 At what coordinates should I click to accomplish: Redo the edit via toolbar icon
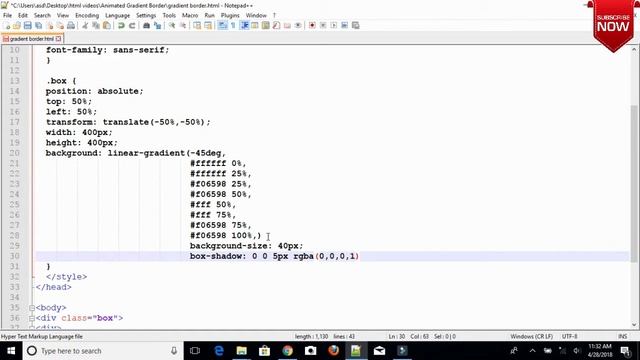(132, 25)
